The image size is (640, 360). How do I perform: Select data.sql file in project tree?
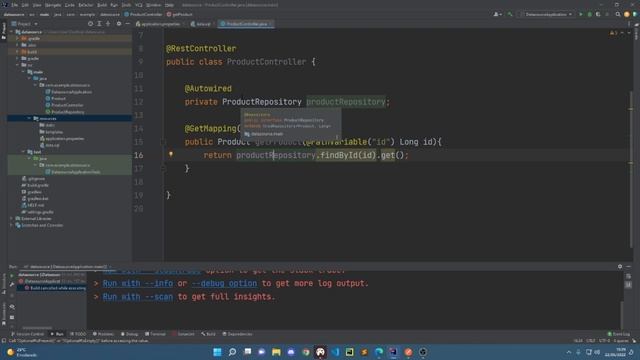(49, 145)
